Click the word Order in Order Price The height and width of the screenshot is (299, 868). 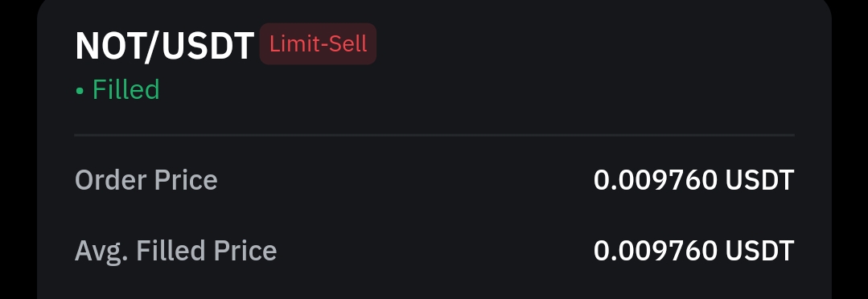111,180
